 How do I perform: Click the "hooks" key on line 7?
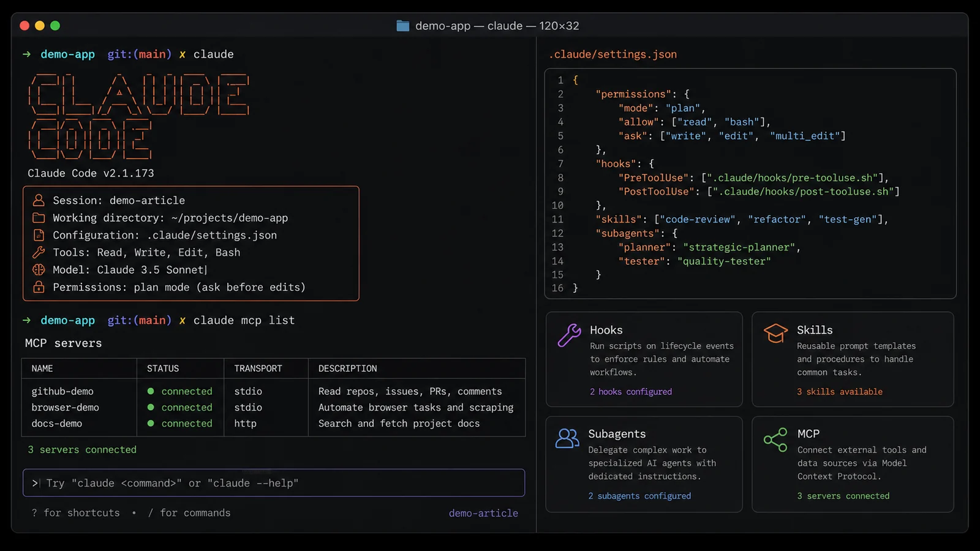coord(616,163)
